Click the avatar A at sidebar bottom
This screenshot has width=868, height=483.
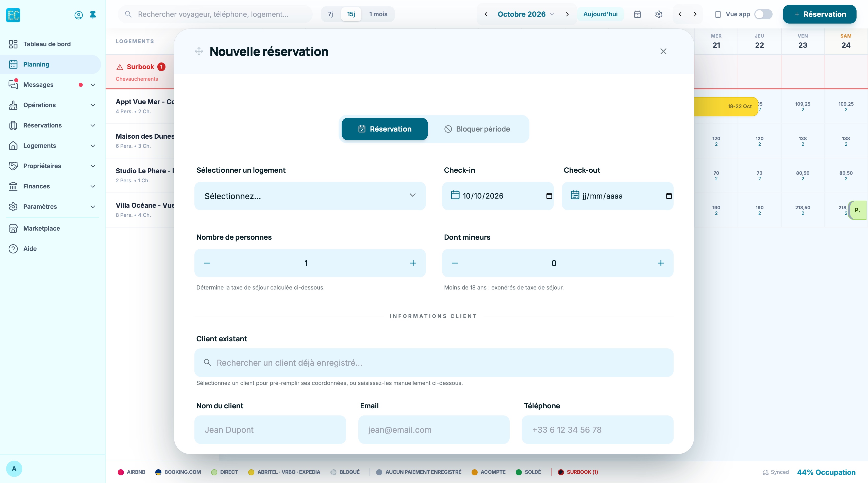(x=14, y=469)
